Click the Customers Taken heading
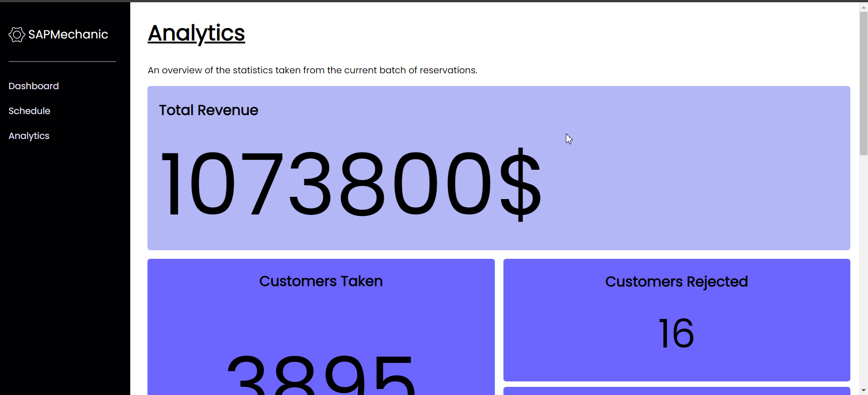 (321, 281)
